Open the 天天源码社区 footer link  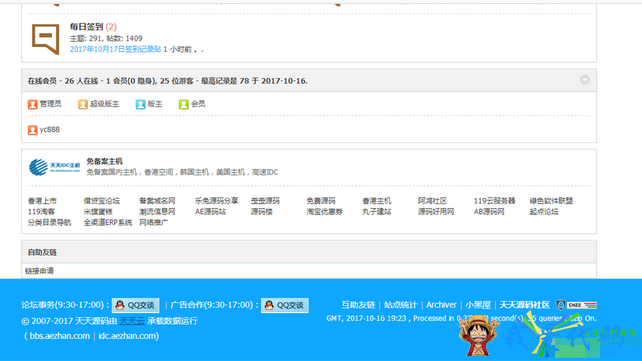524,305
